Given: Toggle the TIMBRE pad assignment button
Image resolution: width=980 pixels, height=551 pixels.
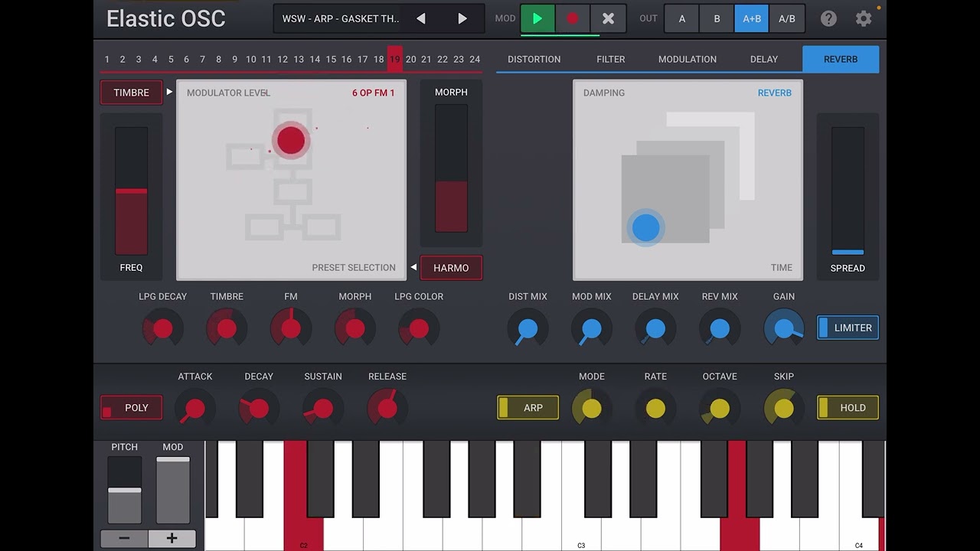Looking at the screenshot, I should [x=131, y=93].
